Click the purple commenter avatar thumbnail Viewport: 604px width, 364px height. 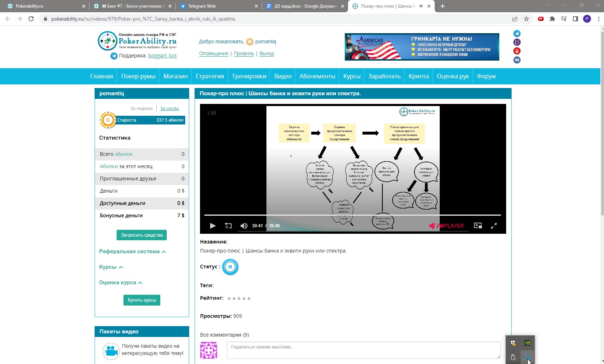pos(209,350)
